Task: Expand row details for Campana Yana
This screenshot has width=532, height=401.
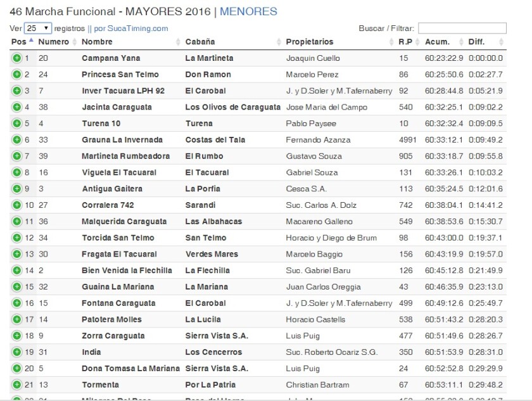Action: click(16, 58)
